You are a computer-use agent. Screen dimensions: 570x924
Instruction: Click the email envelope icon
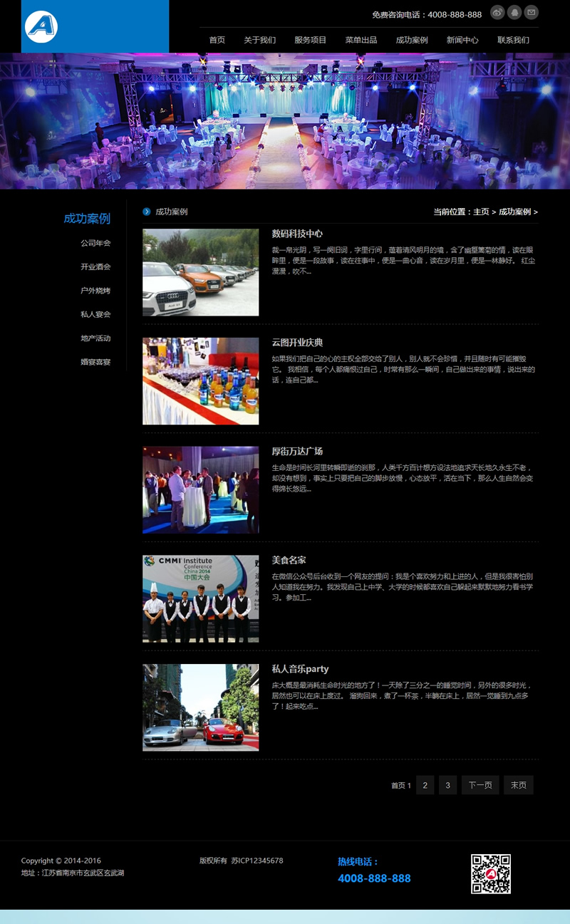pyautogui.click(x=532, y=12)
